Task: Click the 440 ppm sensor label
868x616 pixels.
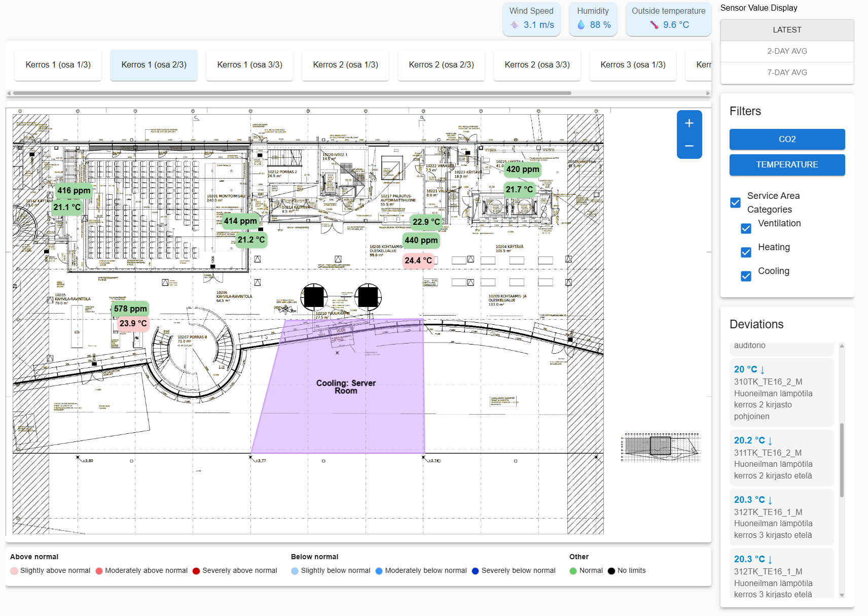Action: pos(421,241)
